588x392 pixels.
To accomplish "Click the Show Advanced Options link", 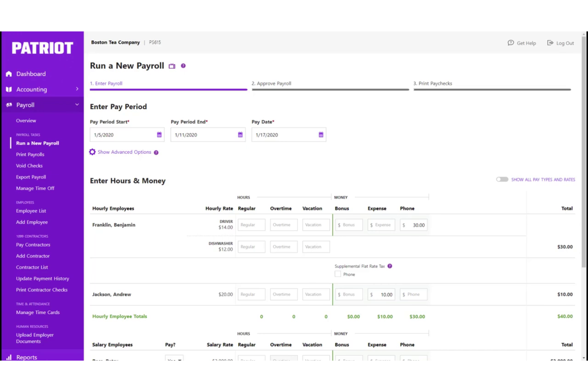I will 124,152.
